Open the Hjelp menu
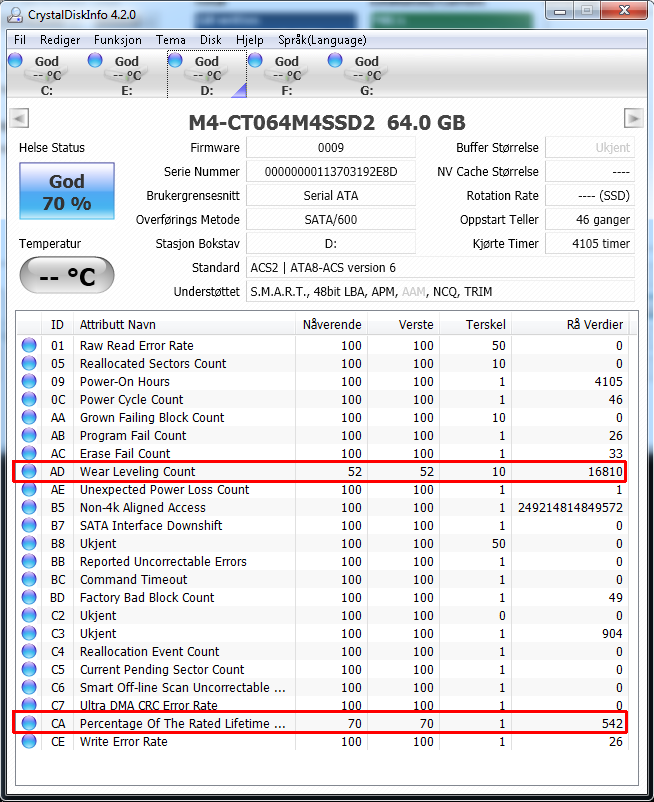 coord(250,40)
